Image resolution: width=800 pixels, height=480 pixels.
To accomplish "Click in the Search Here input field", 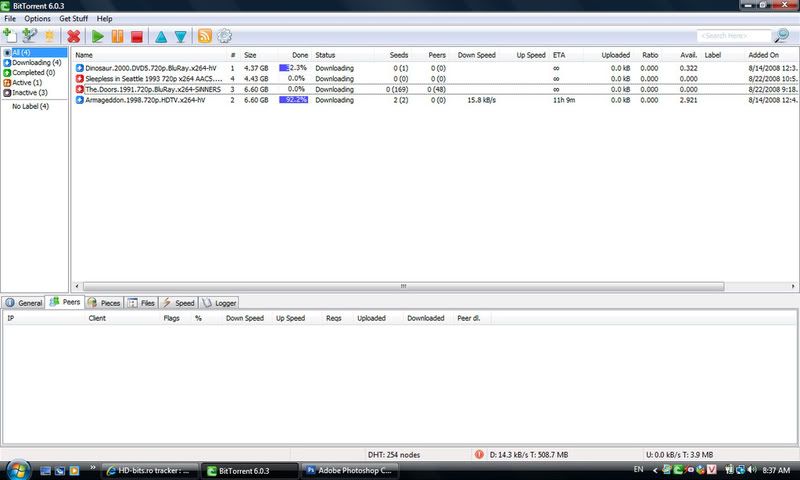I will (734, 36).
